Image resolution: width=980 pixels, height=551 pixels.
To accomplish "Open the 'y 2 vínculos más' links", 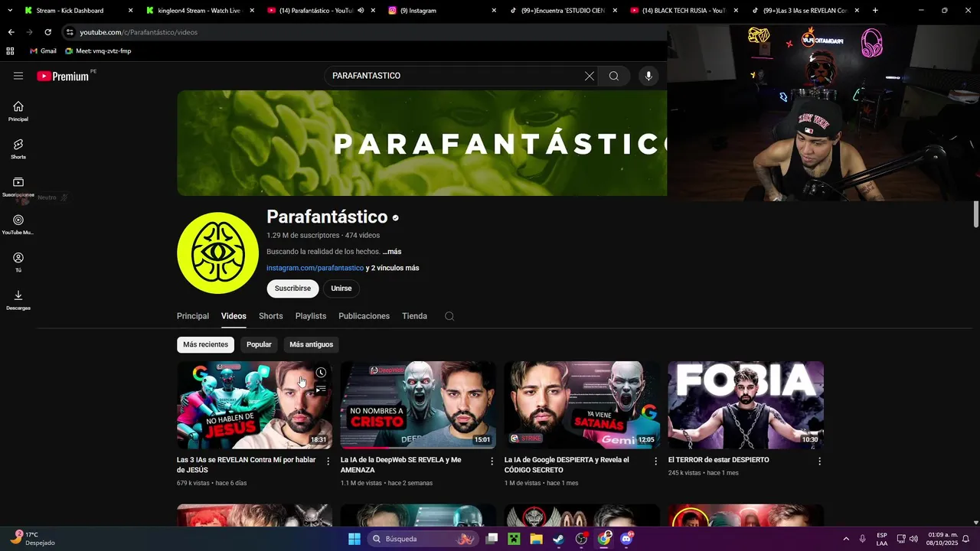I will (x=393, y=268).
